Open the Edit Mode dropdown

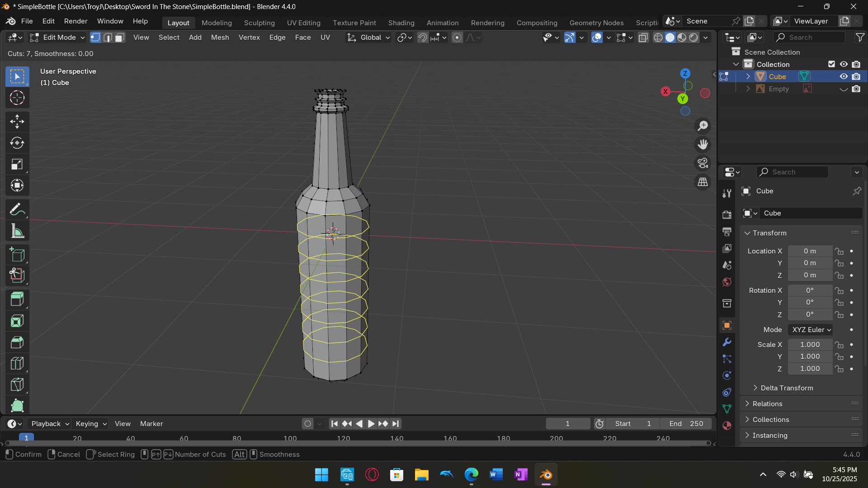click(57, 38)
